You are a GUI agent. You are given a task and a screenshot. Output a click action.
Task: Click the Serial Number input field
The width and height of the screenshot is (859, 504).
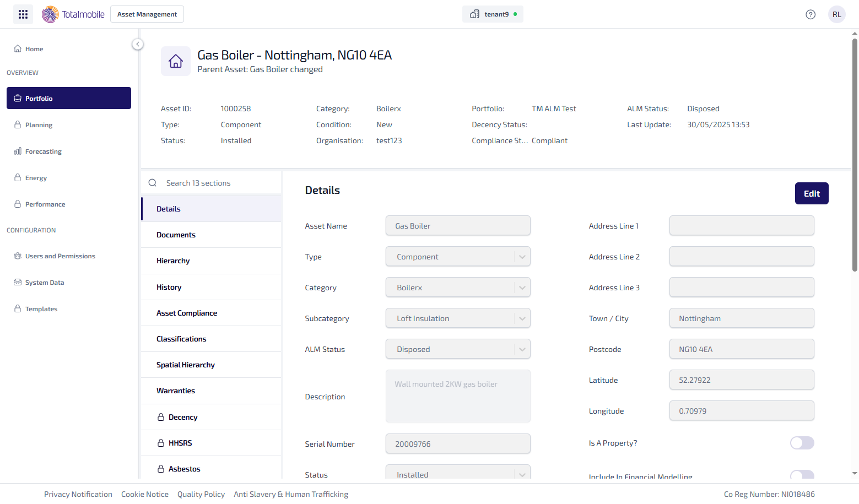(457, 444)
